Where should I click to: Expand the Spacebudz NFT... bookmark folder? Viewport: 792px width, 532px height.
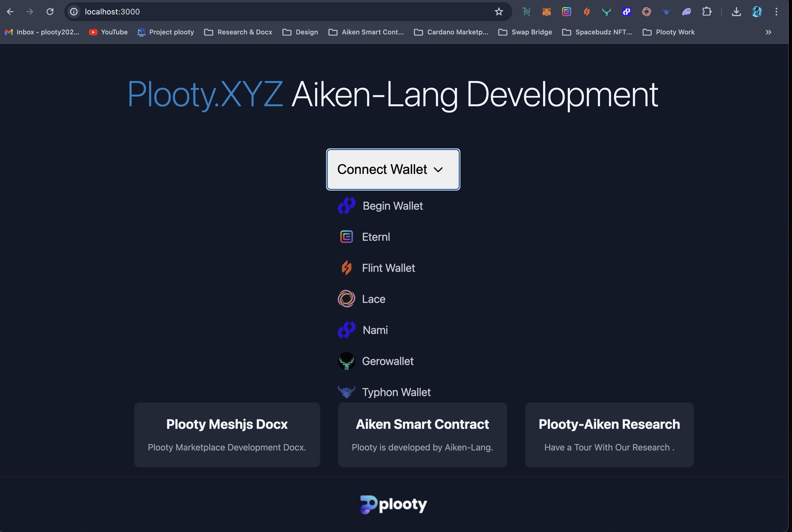597,32
